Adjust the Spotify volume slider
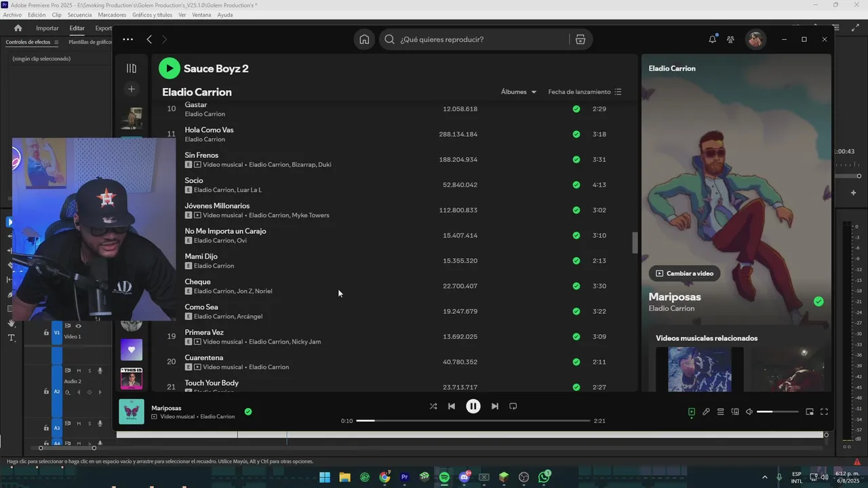 point(777,411)
